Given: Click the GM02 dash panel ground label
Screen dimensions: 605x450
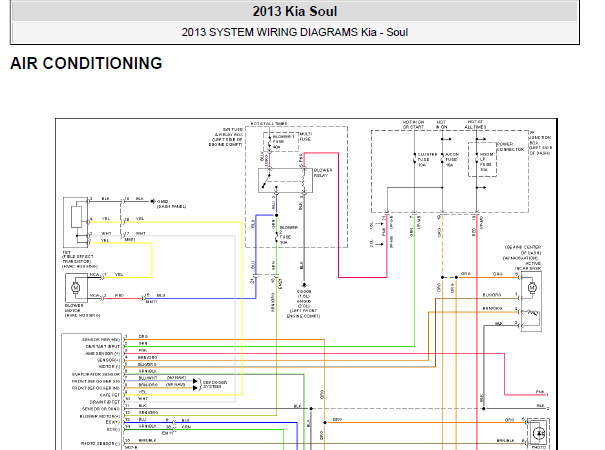Looking at the screenshot, I should click(x=171, y=204).
